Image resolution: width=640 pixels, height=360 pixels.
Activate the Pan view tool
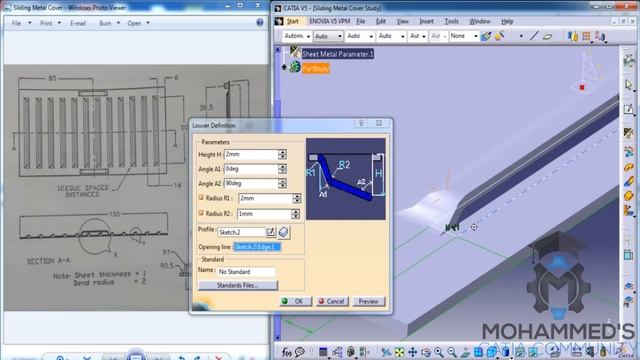(x=413, y=352)
